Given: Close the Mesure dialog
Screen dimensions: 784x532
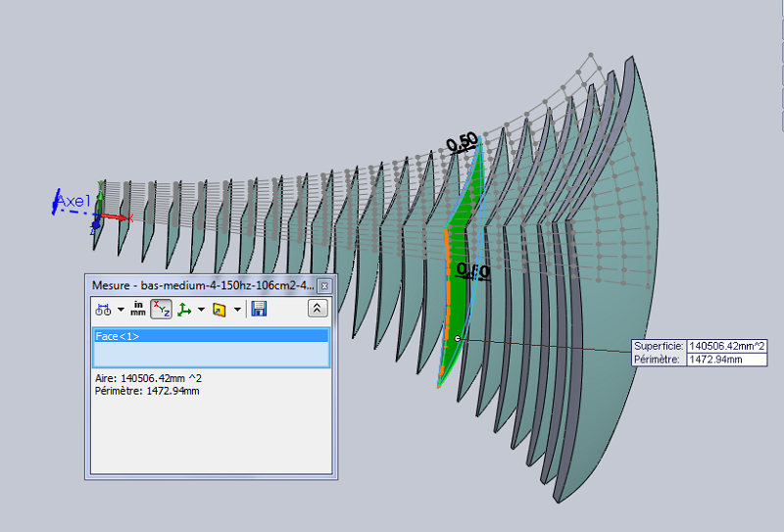Looking at the screenshot, I should 324,286.
